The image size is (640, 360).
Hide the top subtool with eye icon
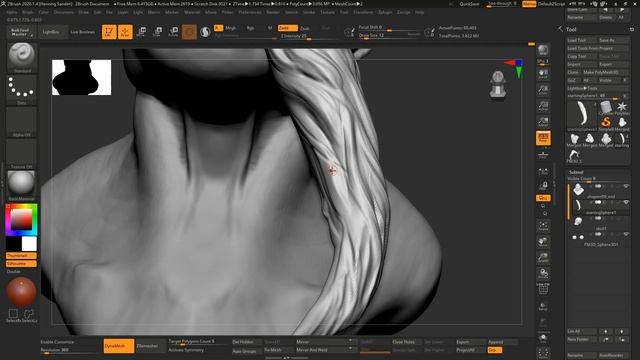click(x=626, y=187)
